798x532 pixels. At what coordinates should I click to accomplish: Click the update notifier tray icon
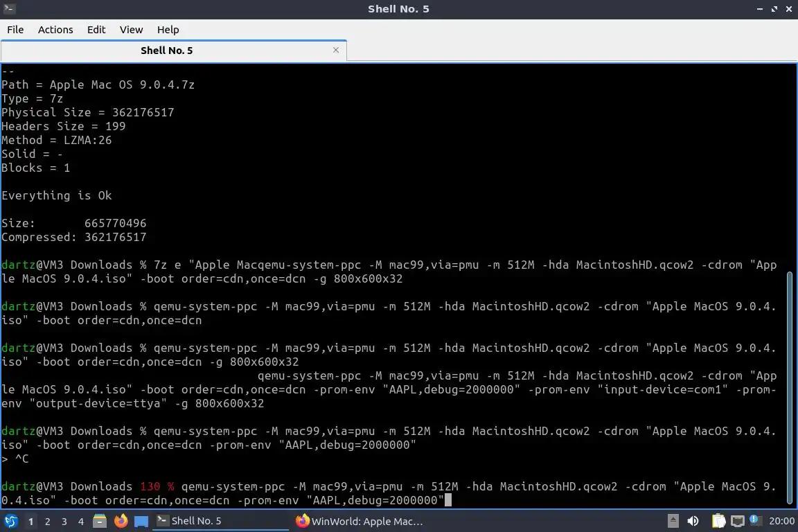(x=756, y=520)
